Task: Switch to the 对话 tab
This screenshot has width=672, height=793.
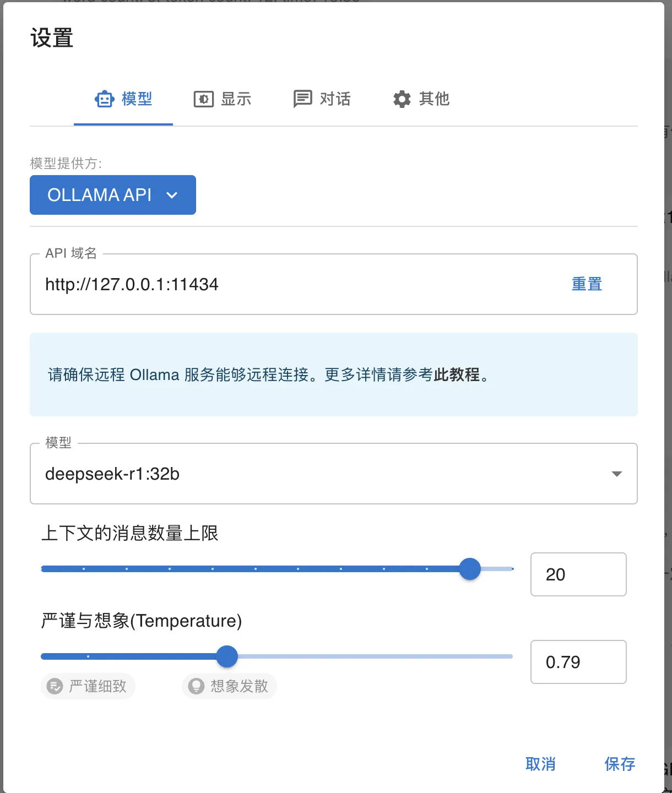Action: coord(322,99)
